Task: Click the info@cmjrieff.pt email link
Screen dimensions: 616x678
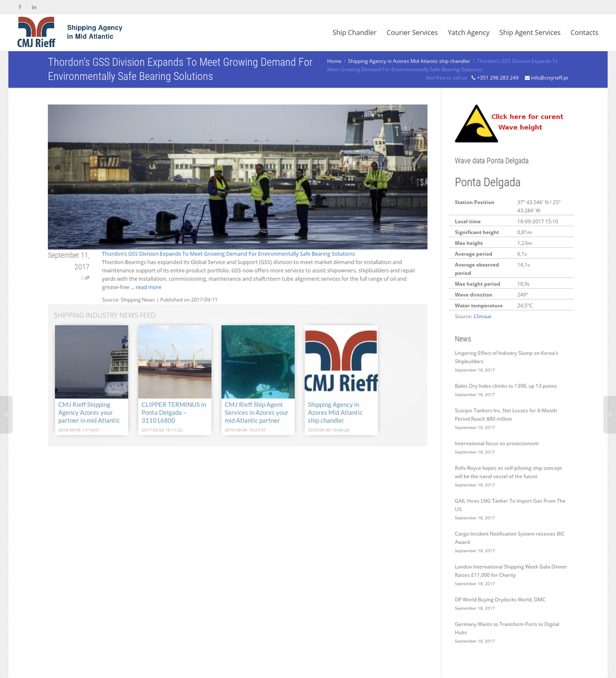Action: tap(550, 78)
